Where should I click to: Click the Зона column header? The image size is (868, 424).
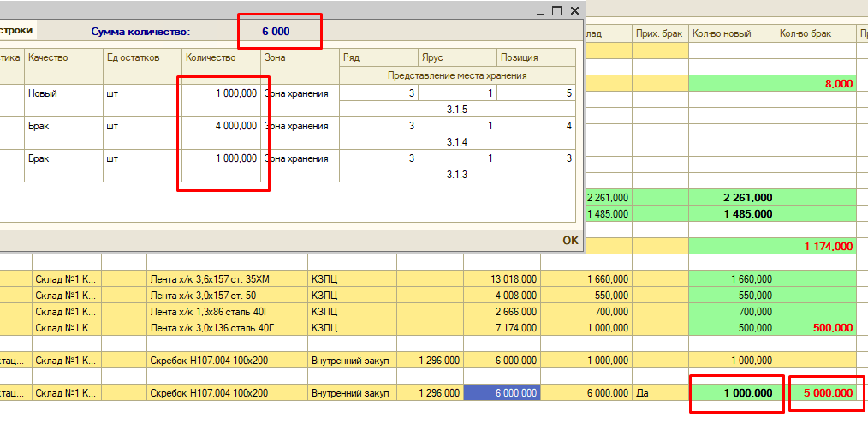(x=300, y=57)
